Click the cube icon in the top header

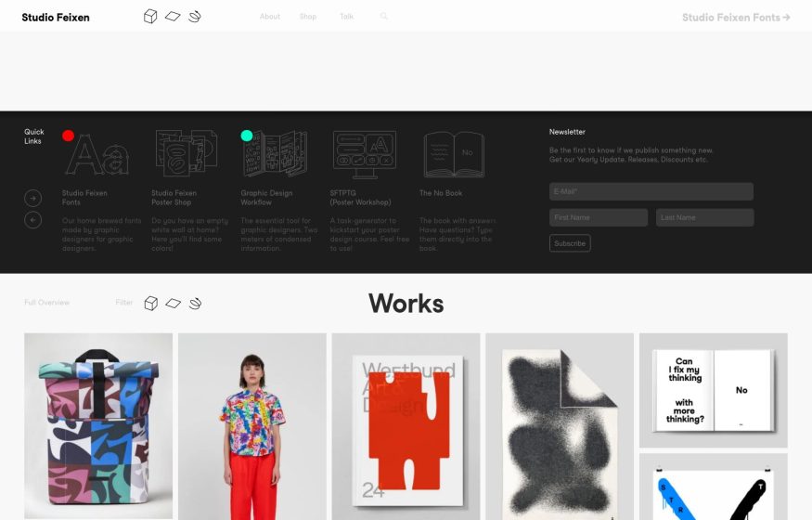(x=150, y=17)
